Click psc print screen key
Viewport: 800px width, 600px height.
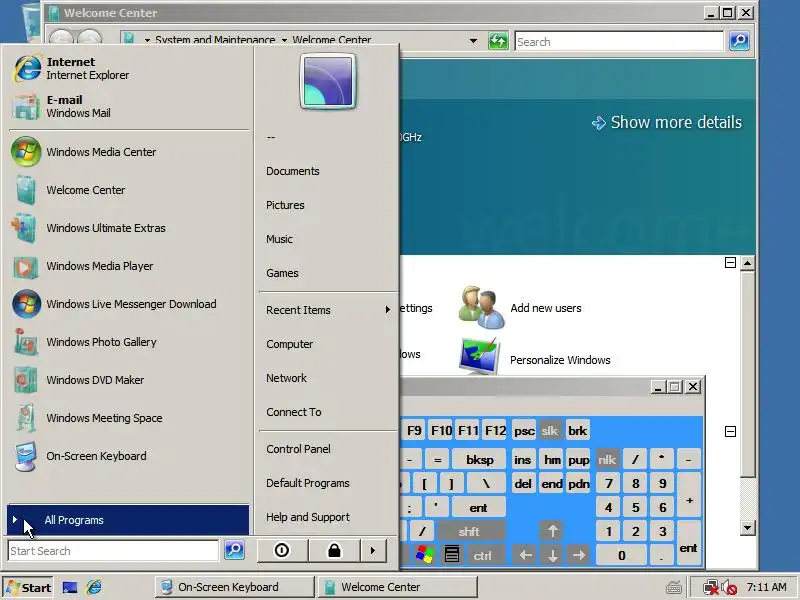pos(524,431)
